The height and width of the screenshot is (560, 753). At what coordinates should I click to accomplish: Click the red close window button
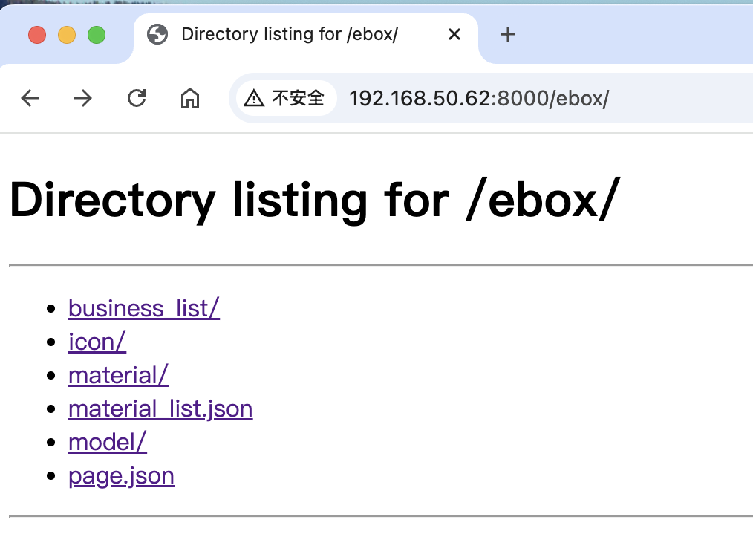(37, 35)
